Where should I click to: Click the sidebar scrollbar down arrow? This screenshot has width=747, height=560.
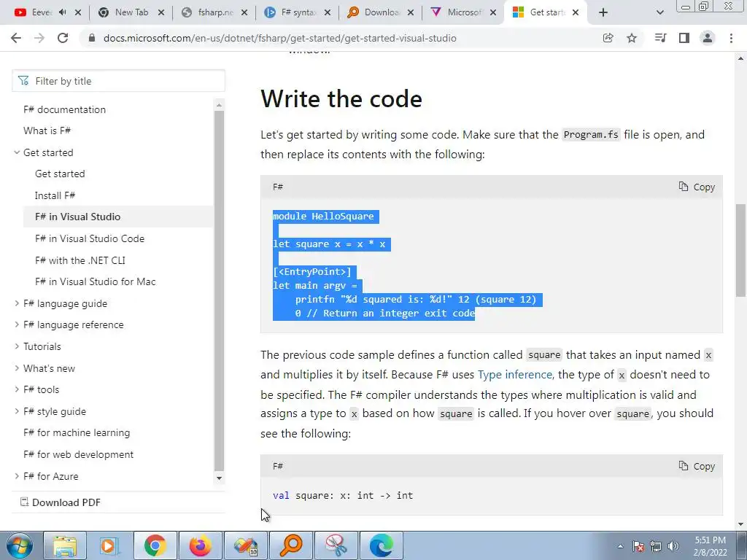pyautogui.click(x=219, y=478)
